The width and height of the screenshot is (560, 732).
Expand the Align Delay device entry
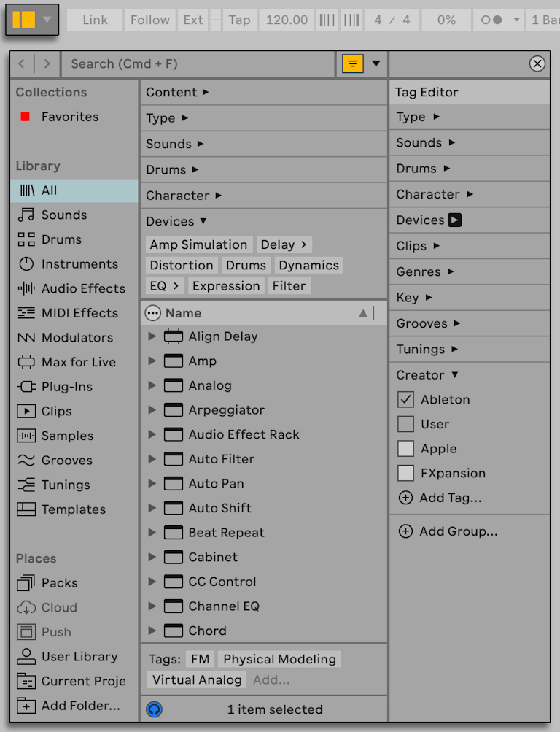coord(152,336)
